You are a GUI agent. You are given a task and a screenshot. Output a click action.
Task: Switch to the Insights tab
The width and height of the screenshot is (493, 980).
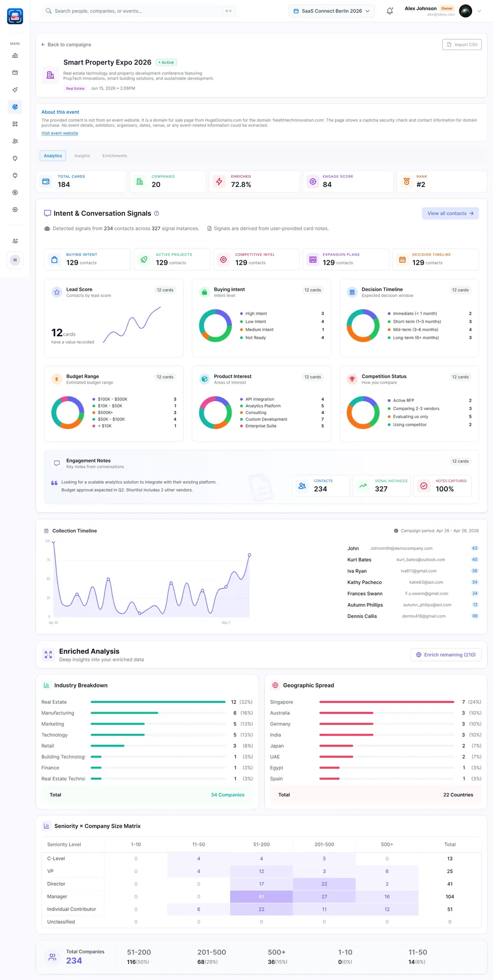82,156
